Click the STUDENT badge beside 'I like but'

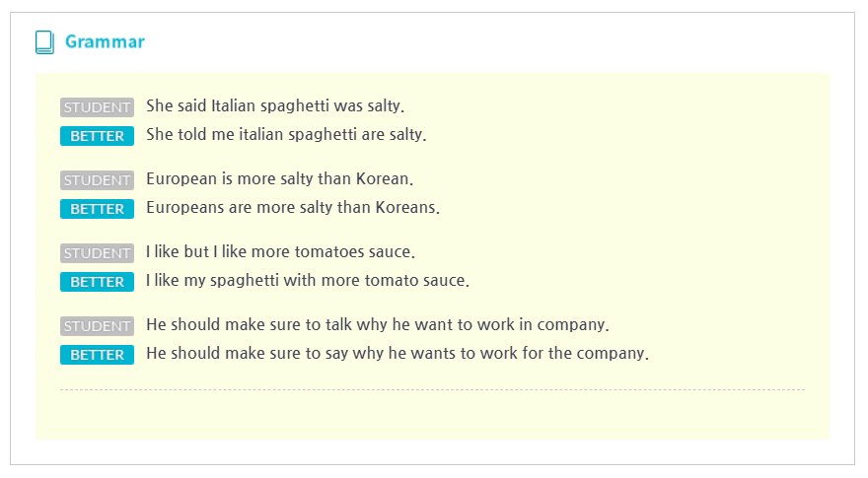pyautogui.click(x=97, y=253)
